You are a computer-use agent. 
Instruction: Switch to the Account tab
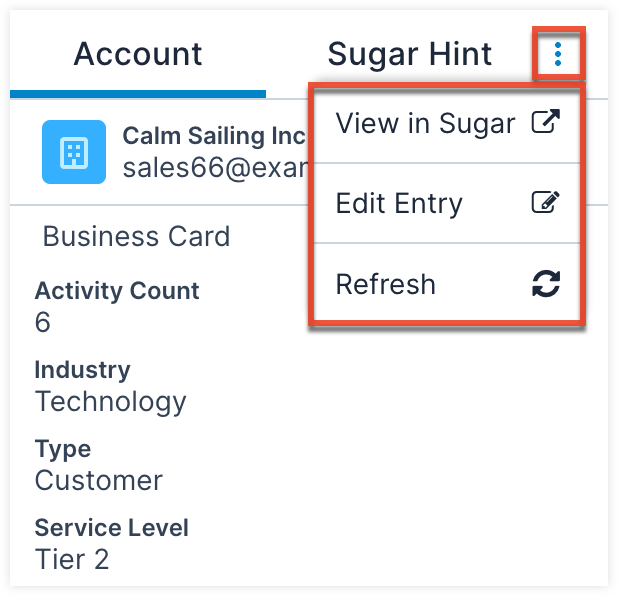pos(138,54)
